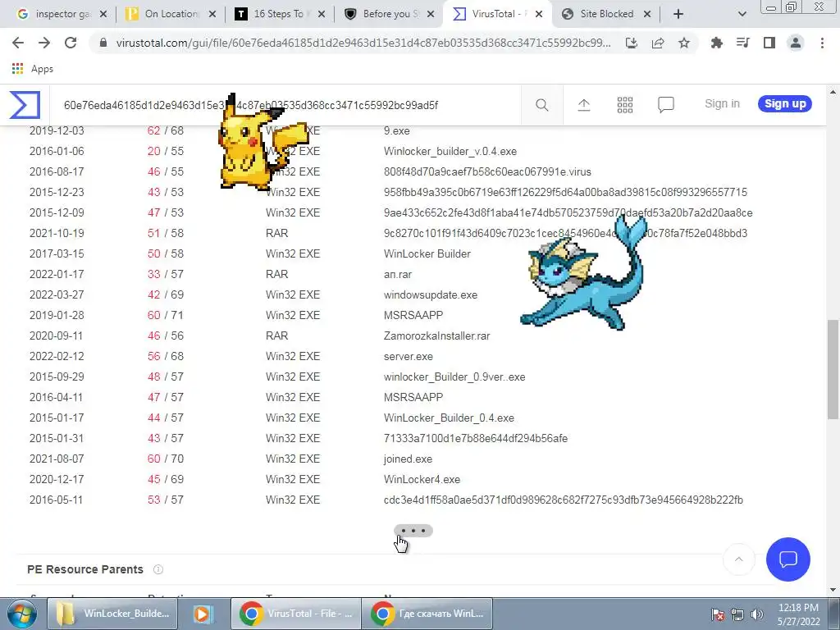Open the media player taskbar icon

click(203, 614)
